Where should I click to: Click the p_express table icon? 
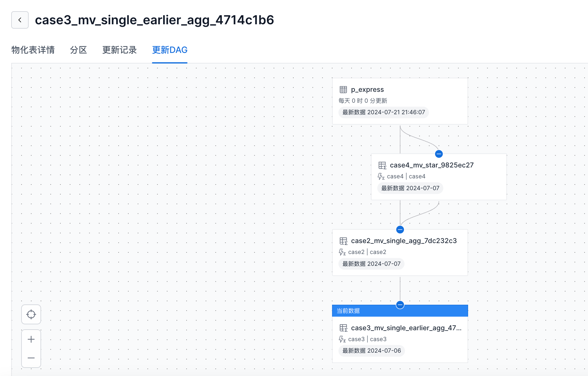coord(343,90)
